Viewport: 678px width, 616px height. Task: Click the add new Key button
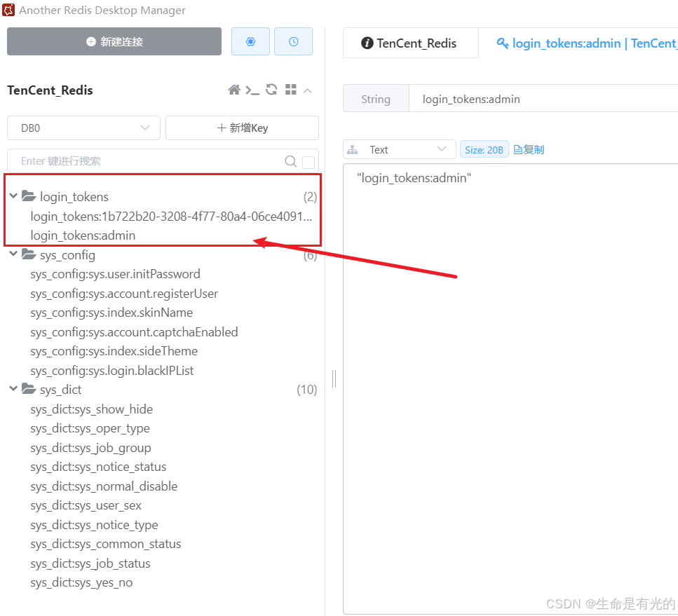pyautogui.click(x=242, y=128)
